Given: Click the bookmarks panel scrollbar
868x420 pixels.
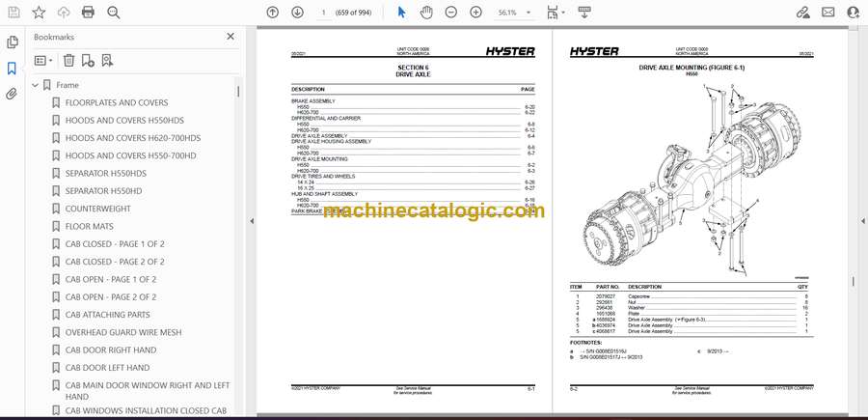Looking at the screenshot, I should pos(238,92).
